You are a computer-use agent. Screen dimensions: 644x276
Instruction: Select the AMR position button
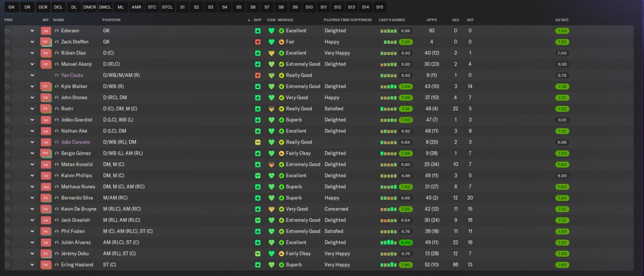click(x=136, y=7)
